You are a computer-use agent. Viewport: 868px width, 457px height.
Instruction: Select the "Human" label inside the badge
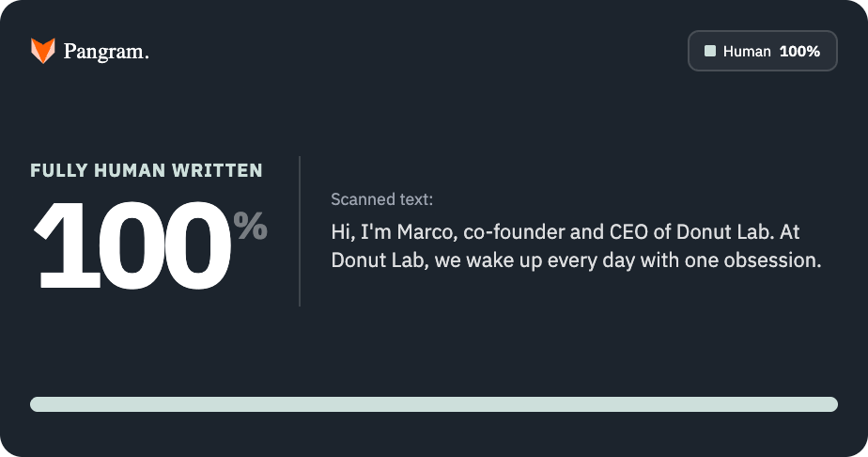pos(747,52)
